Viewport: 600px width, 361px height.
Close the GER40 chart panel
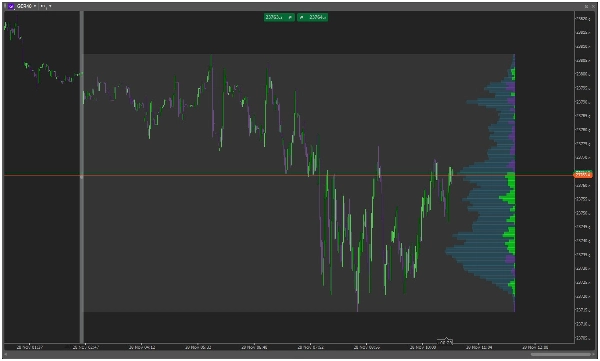[x=592, y=7]
